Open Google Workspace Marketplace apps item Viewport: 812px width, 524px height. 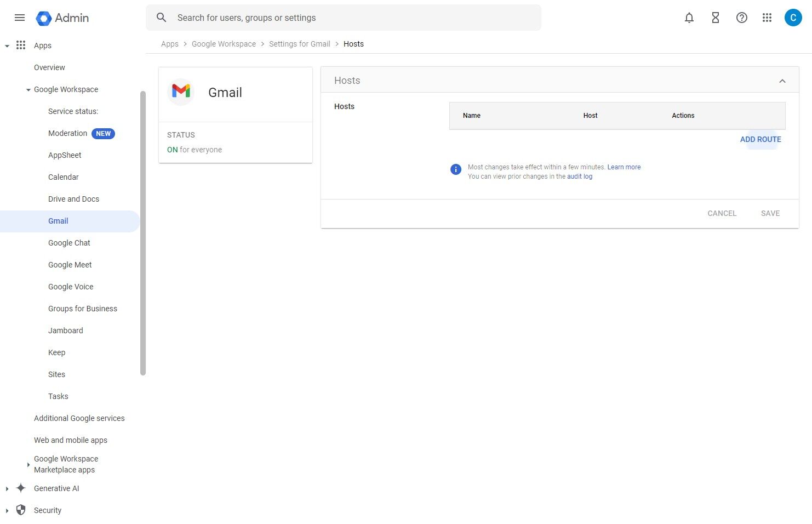point(66,464)
